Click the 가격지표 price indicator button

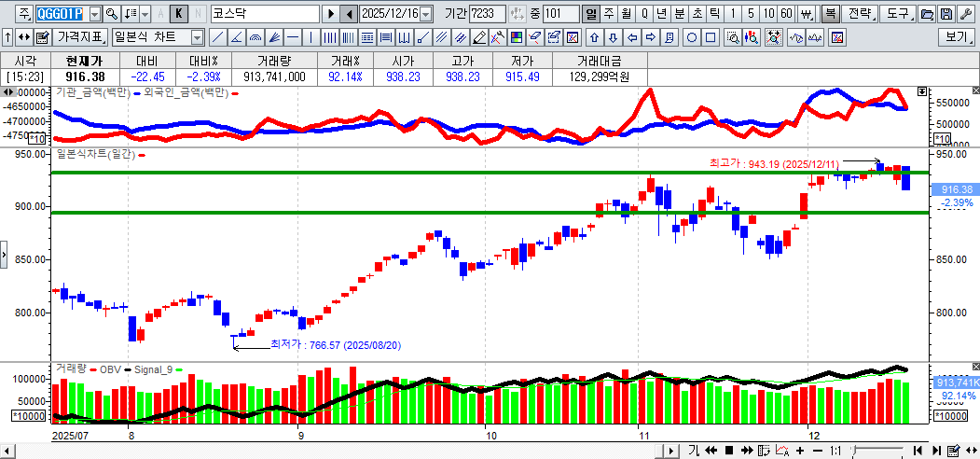click(80, 38)
